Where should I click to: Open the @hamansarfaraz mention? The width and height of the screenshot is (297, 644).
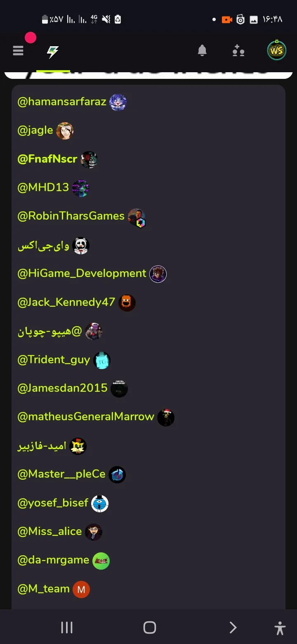pos(62,102)
